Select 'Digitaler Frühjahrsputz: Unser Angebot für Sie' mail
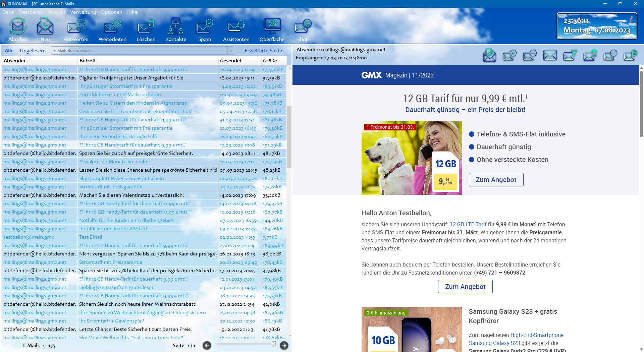Screen dimensions: 644x352 144,78
